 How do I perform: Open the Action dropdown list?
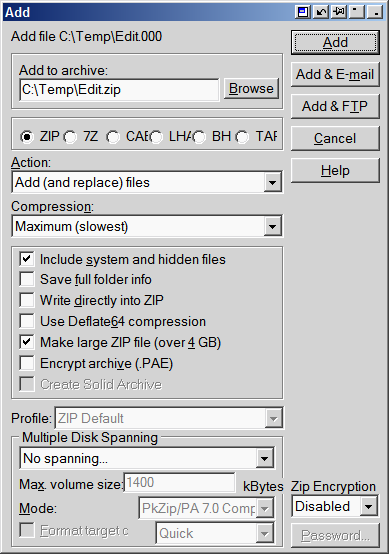(x=272, y=183)
